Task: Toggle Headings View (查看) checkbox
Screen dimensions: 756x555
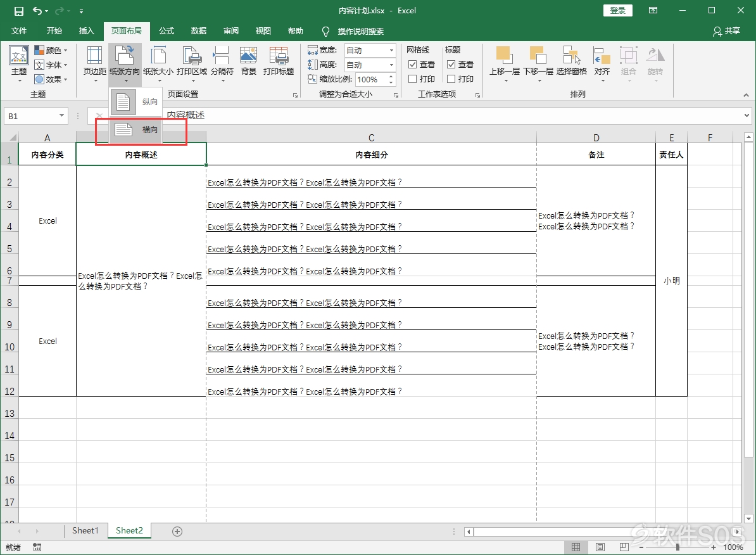Action: pyautogui.click(x=451, y=64)
